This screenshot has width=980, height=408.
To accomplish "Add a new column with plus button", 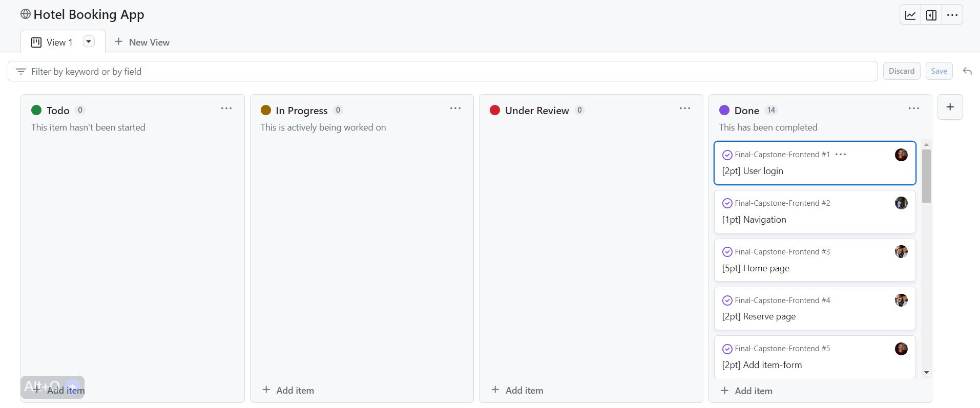I will click(x=950, y=107).
